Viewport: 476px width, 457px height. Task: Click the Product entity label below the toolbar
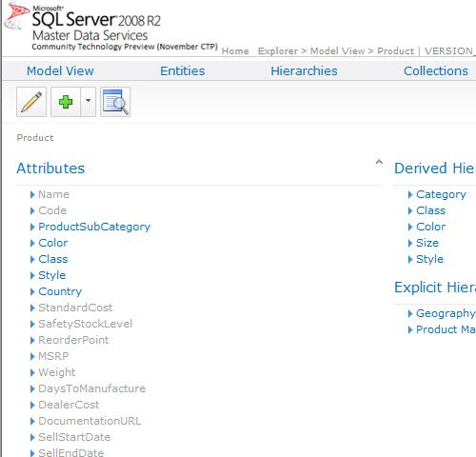pos(35,138)
